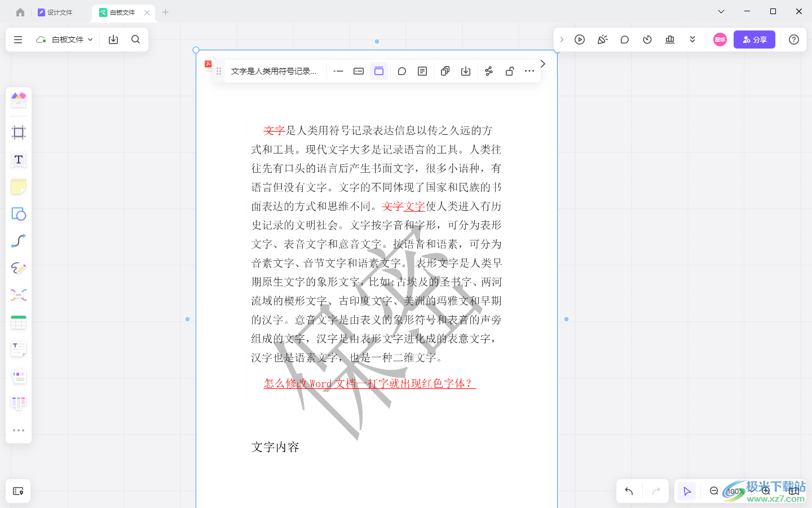Redo the action
The height and width of the screenshot is (508, 812).
click(x=656, y=491)
